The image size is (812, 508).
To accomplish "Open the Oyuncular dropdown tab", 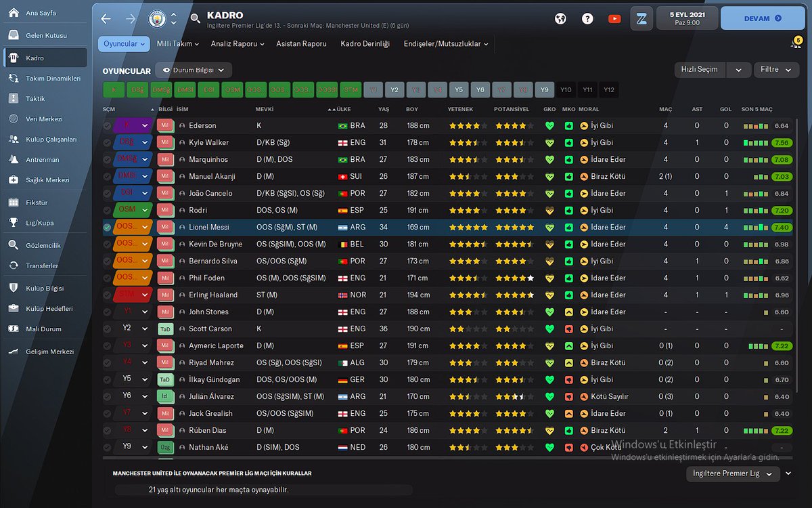I will [x=125, y=44].
